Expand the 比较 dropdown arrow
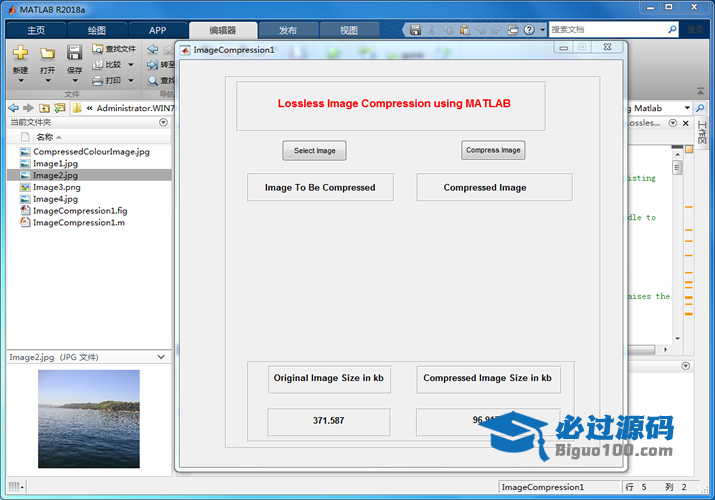The width and height of the screenshot is (715, 500). click(x=131, y=65)
